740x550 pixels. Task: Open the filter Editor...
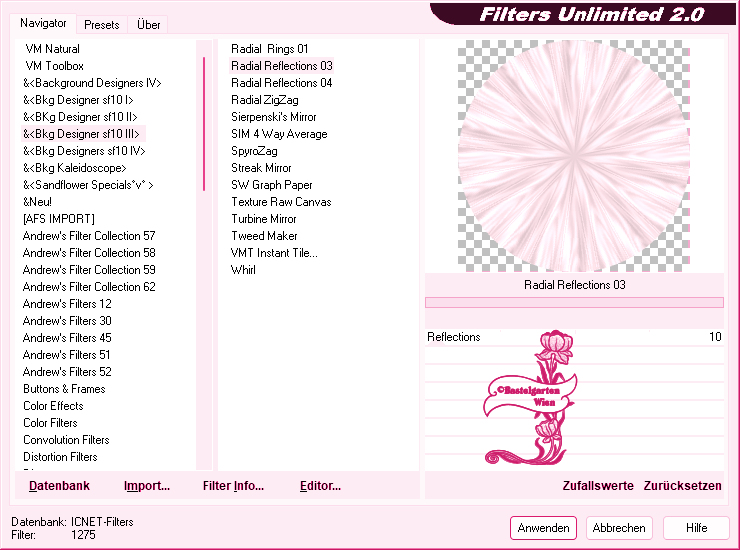click(320, 486)
